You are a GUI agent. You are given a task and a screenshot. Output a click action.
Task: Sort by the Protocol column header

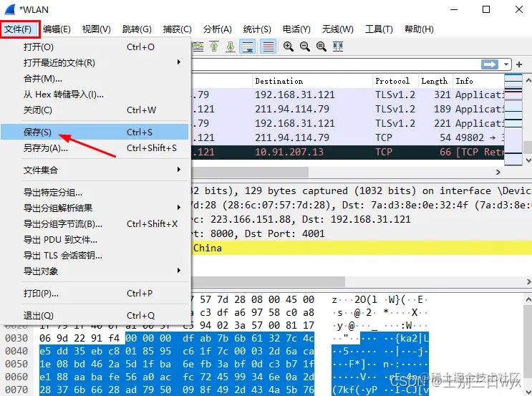(x=395, y=81)
